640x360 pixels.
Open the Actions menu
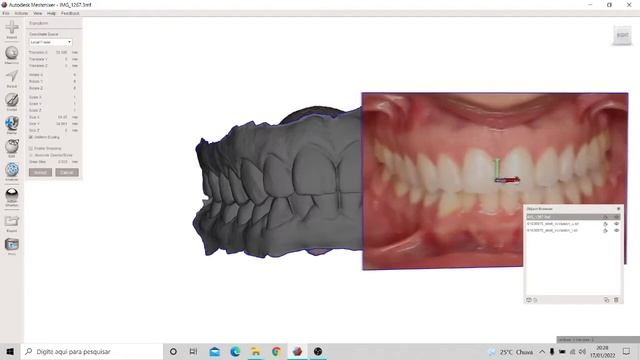tap(21, 13)
